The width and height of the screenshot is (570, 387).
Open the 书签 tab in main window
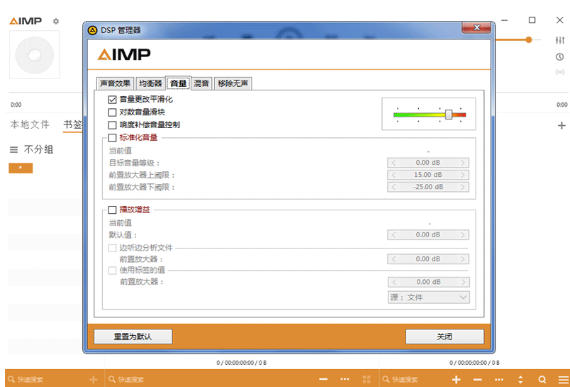(73, 125)
